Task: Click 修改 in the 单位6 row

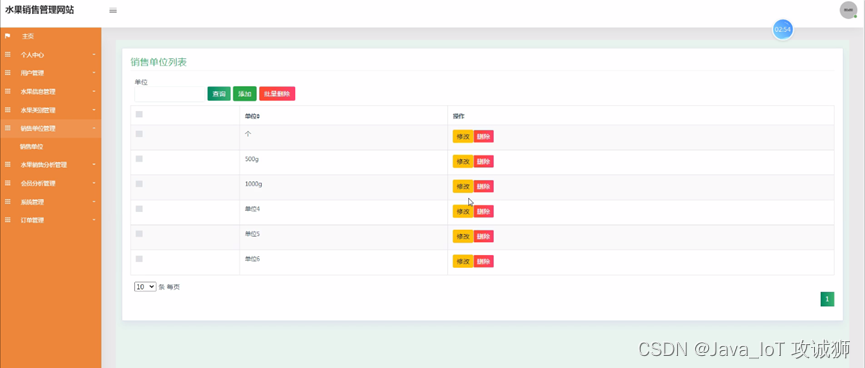Action: [x=463, y=261]
